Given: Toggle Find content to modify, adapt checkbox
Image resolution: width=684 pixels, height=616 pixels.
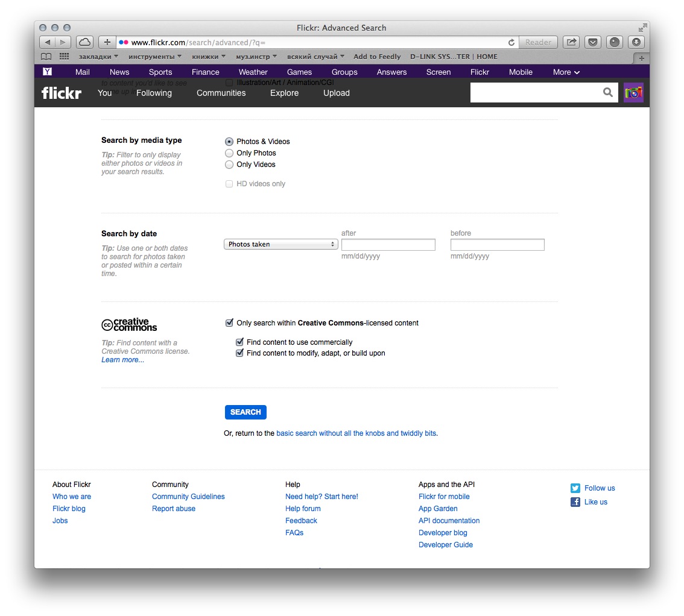Looking at the screenshot, I should coord(239,353).
